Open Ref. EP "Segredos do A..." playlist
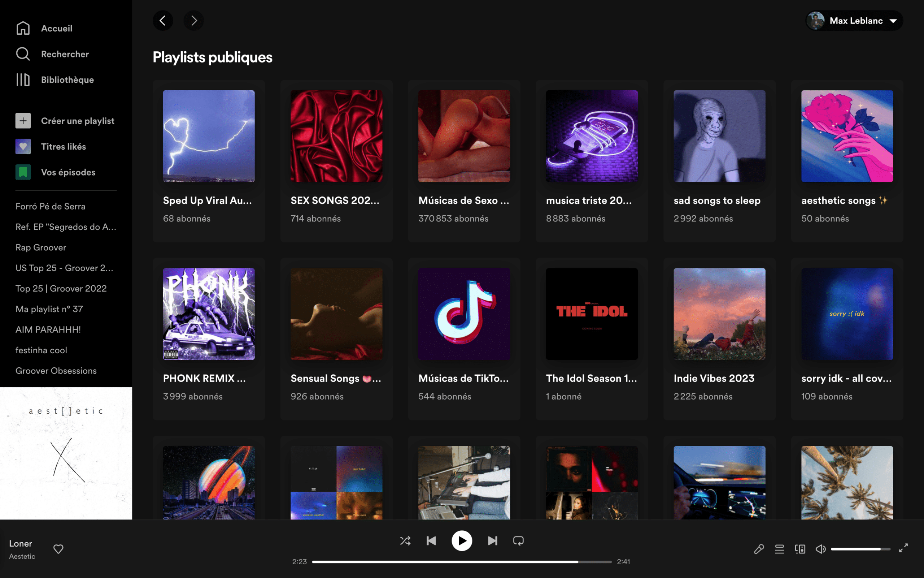The width and height of the screenshot is (924, 578). tap(66, 227)
